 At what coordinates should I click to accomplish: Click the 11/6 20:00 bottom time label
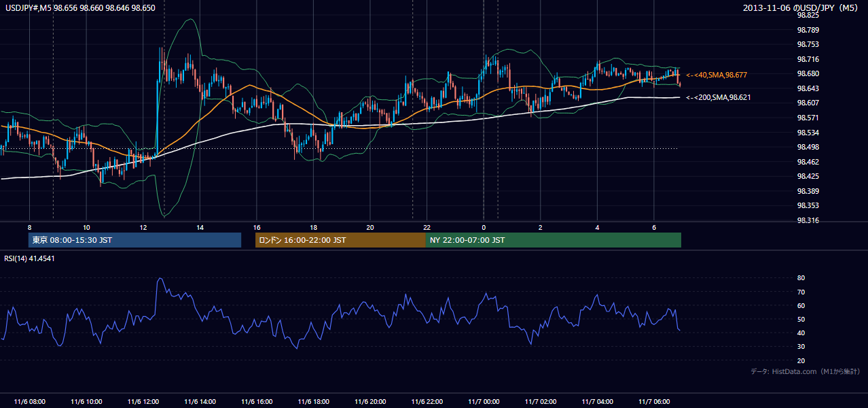pyautogui.click(x=370, y=402)
